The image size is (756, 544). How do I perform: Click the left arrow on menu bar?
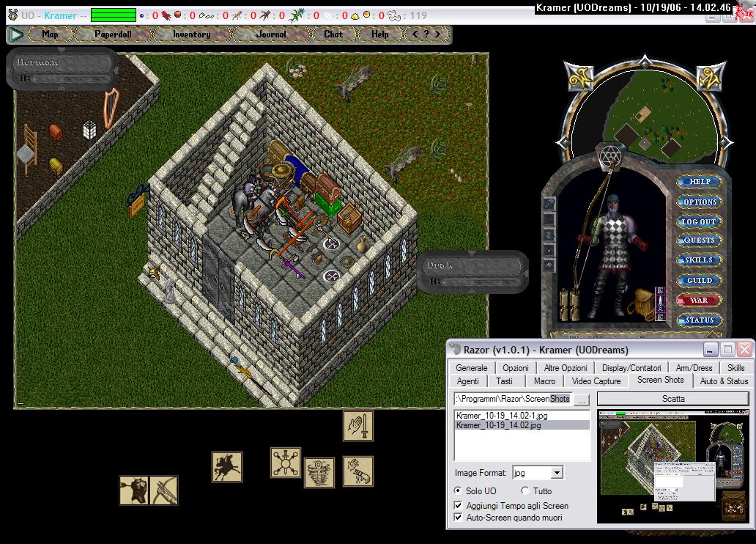[415, 34]
